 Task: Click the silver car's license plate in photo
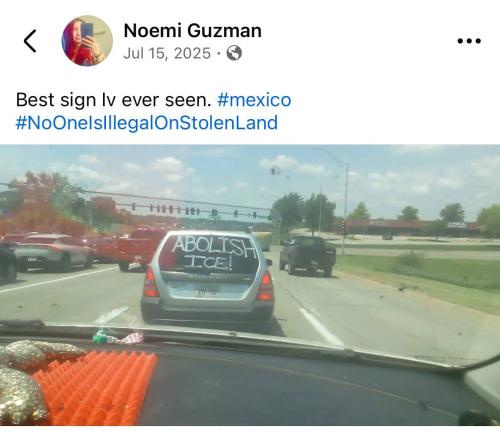point(207,292)
